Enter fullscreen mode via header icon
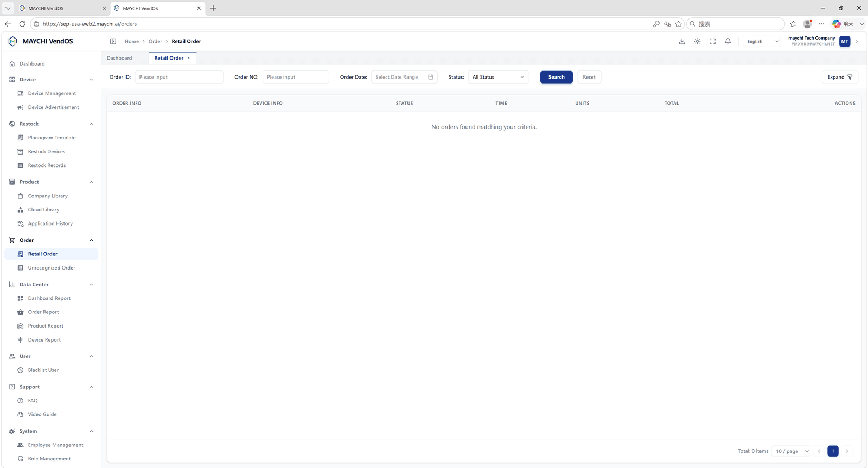 (712, 41)
